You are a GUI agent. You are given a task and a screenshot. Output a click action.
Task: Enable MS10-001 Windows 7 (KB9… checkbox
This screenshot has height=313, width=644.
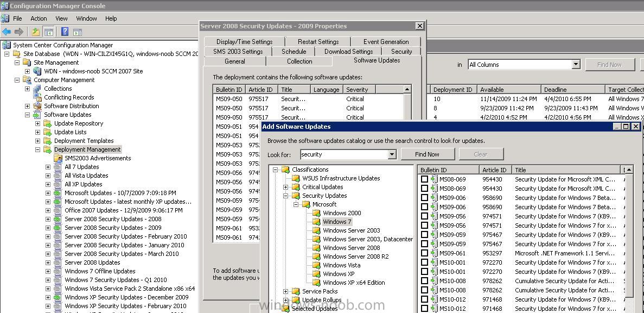coord(424,272)
